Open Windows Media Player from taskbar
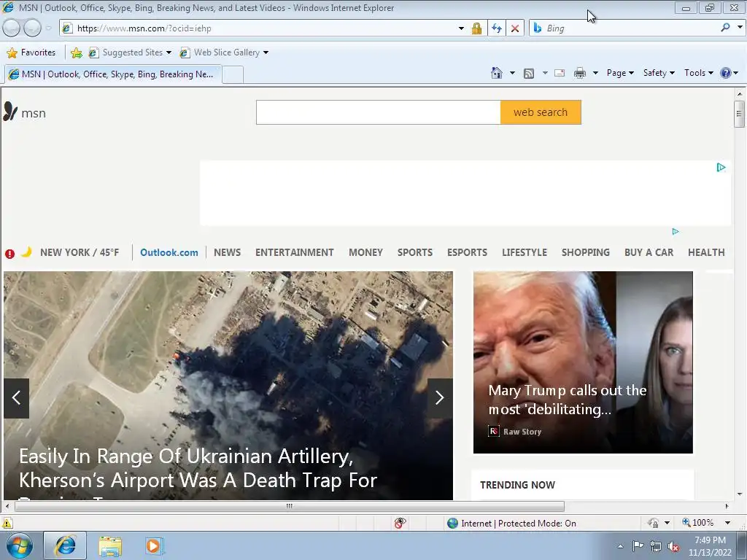 [x=155, y=546]
